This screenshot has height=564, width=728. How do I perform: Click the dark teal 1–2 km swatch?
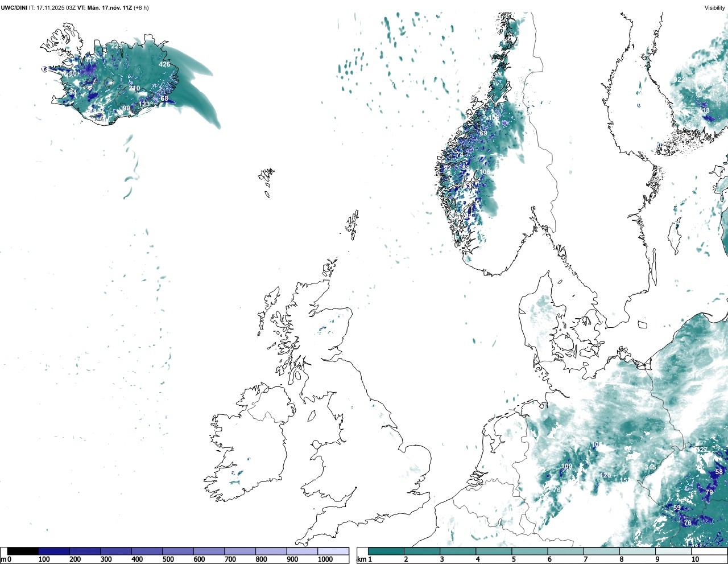click(x=386, y=551)
